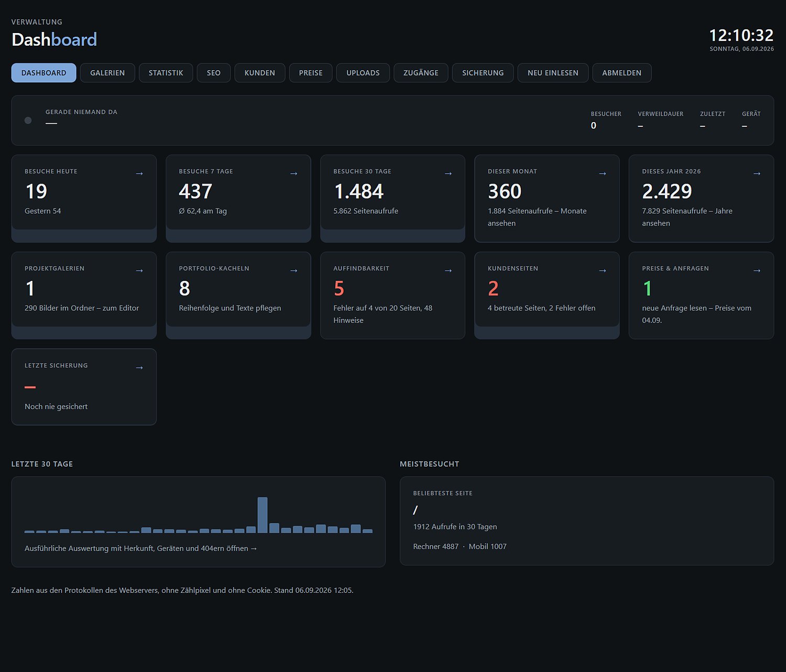The image size is (786, 672).
Task: Click 'Gestern 54' under Besuche Heute
Action: pyautogui.click(x=43, y=211)
